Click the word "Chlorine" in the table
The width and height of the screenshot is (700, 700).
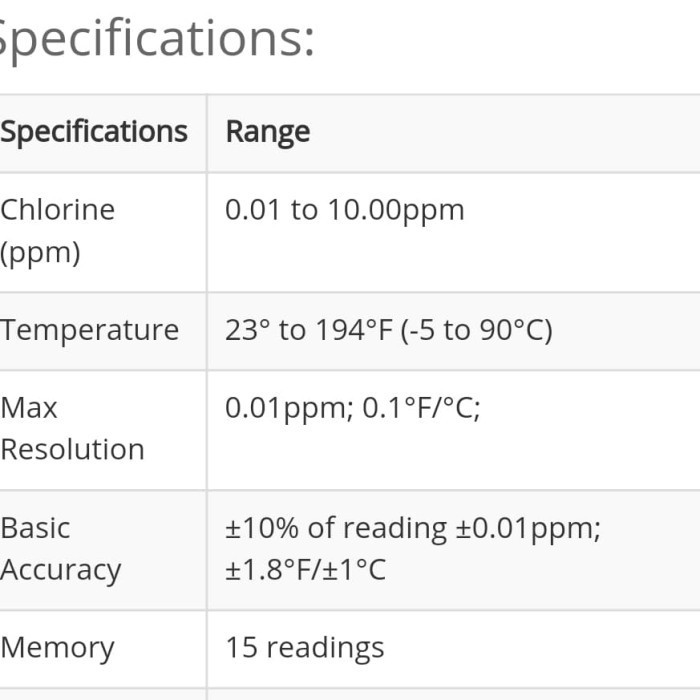pyautogui.click(x=58, y=210)
